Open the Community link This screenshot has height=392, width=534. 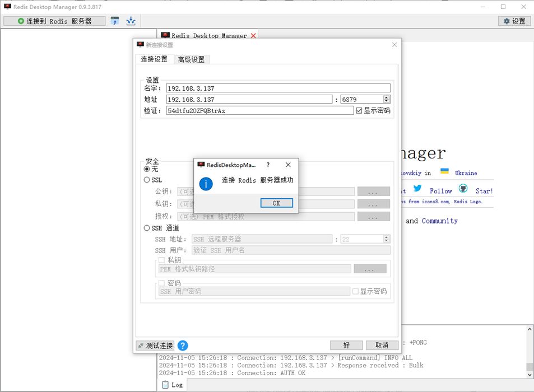click(440, 221)
